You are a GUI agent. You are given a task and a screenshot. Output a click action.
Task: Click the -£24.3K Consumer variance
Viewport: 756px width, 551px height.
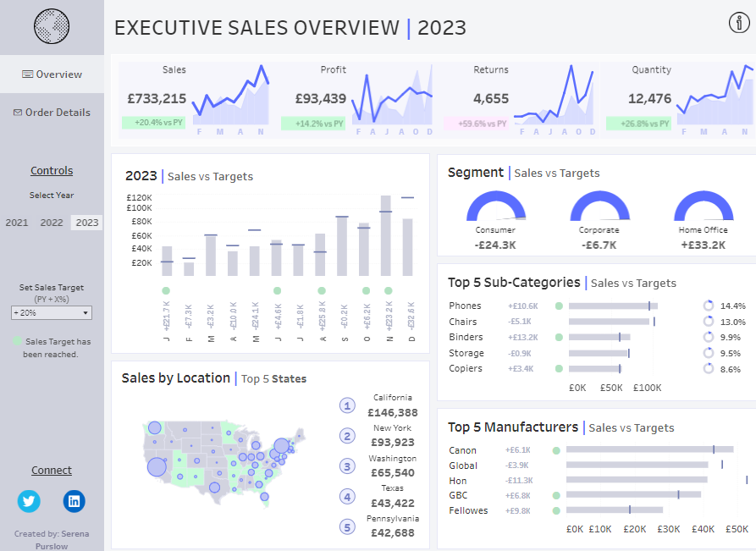click(x=495, y=245)
